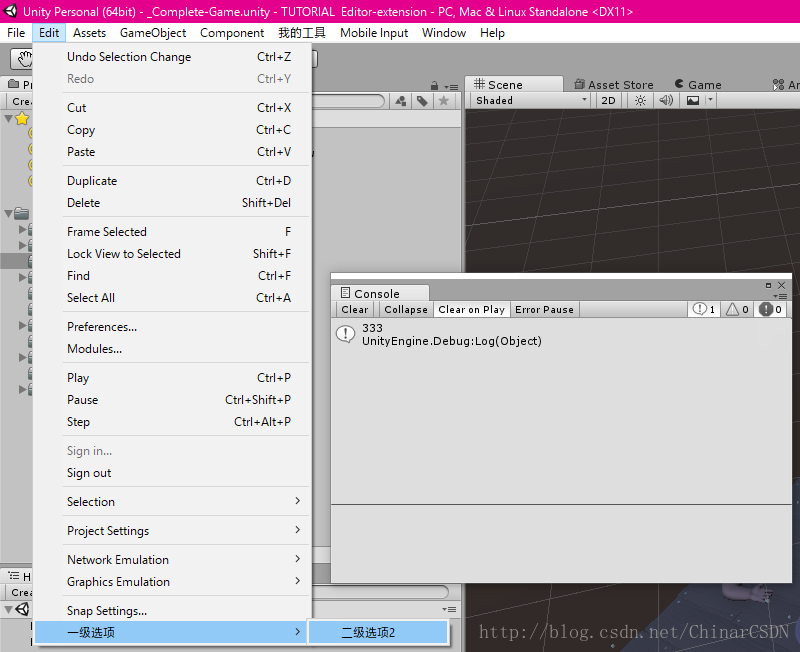
Task: Choose Sign out
Action: click(172, 472)
